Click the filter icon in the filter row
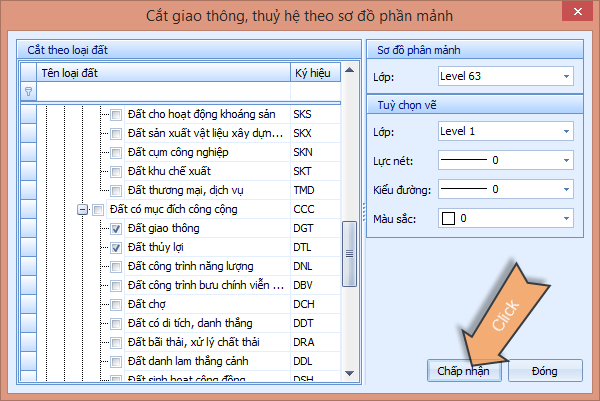 (x=28, y=91)
